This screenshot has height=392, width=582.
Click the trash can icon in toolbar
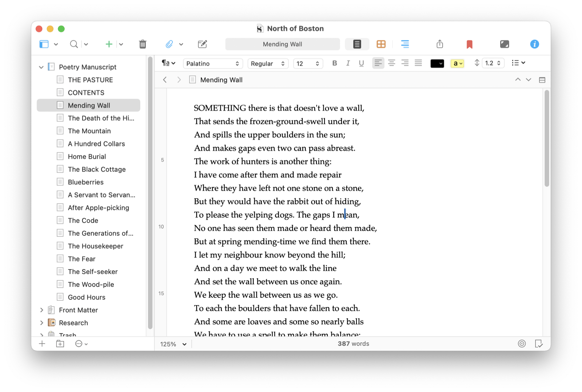coord(143,44)
